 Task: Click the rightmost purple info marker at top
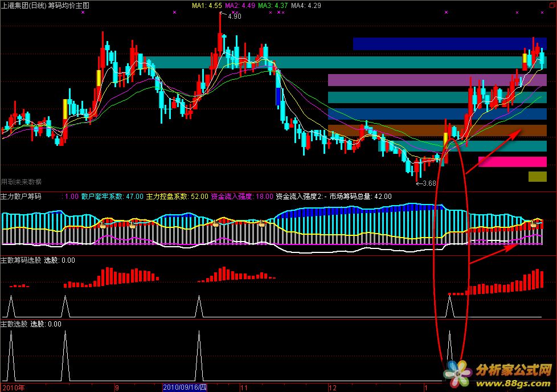(x=542, y=13)
